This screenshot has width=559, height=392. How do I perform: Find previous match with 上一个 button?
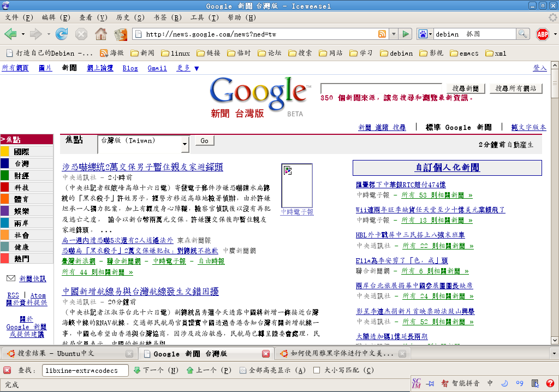[x=209, y=370]
